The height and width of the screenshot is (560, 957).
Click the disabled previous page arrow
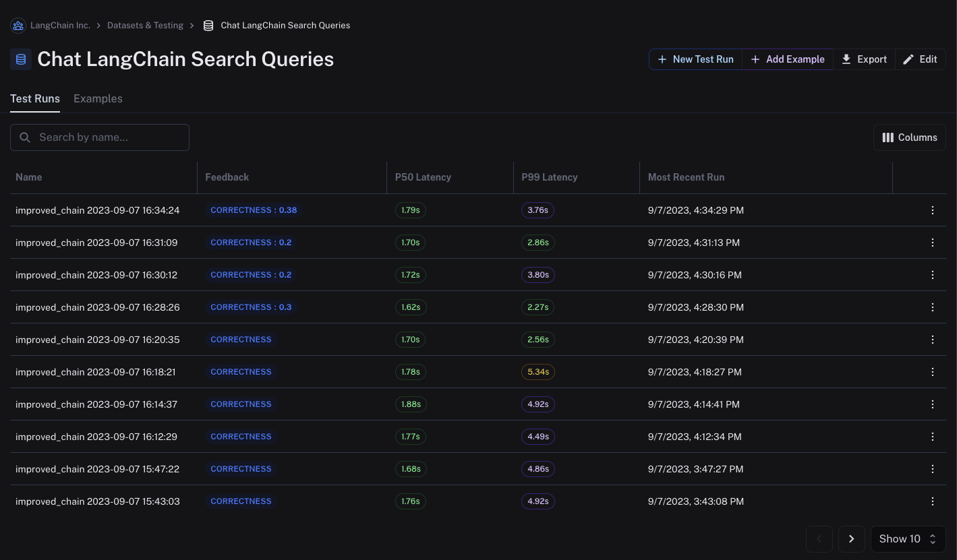coord(819,539)
